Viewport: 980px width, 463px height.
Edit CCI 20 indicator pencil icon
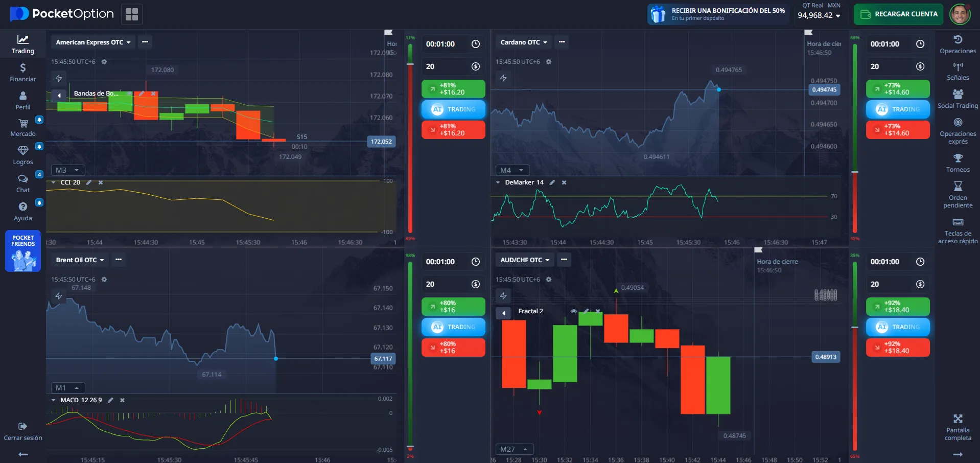point(89,182)
